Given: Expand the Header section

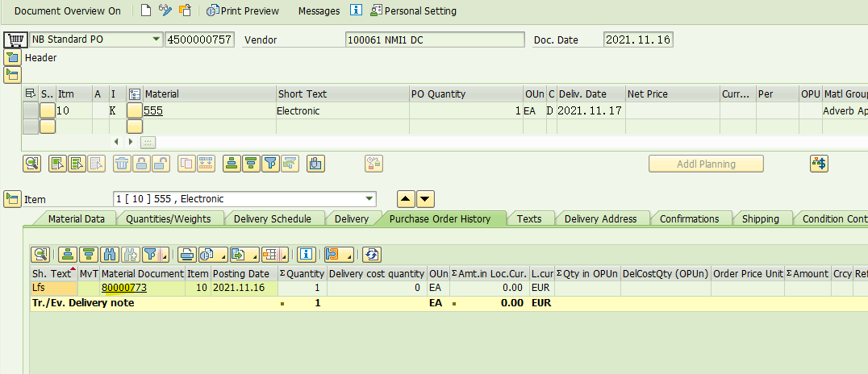Looking at the screenshot, I should [x=12, y=57].
